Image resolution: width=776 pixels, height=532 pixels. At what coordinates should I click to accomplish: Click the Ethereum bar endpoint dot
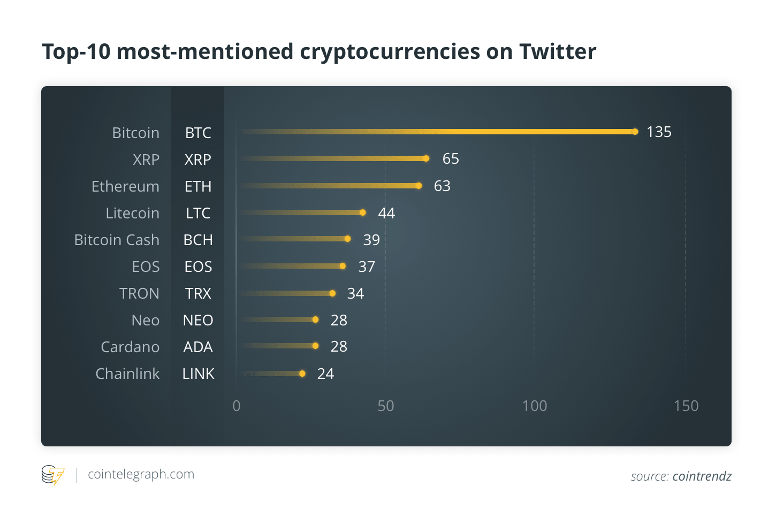click(419, 186)
